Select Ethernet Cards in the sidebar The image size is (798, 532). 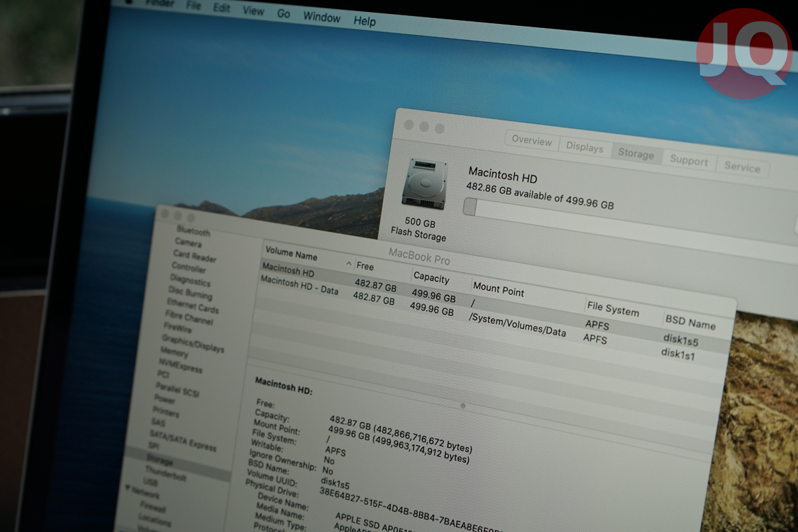[192, 307]
